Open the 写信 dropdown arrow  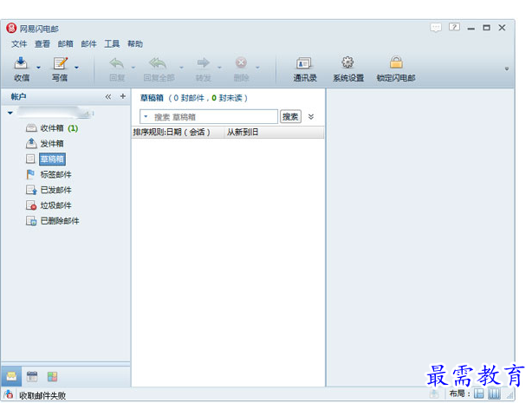[x=76, y=68]
